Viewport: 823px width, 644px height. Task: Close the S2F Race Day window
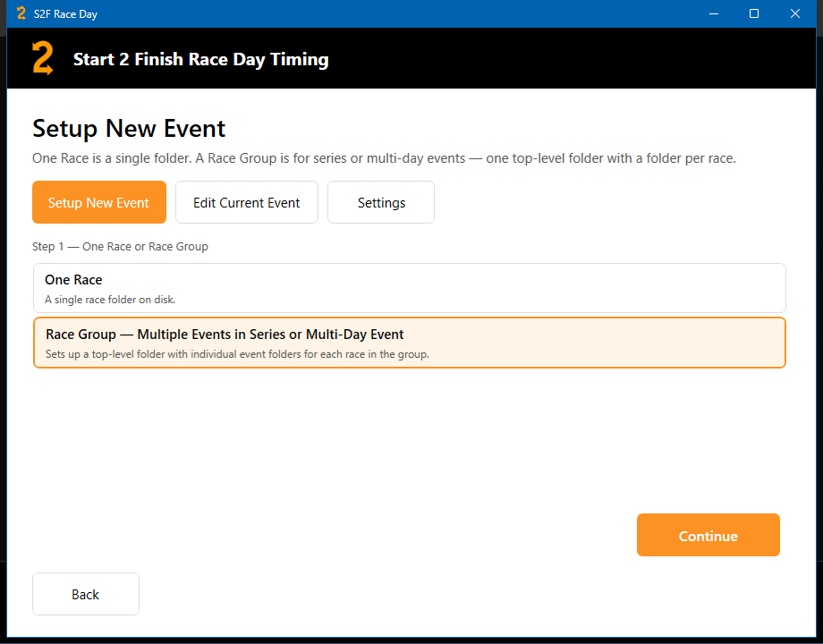(x=795, y=13)
